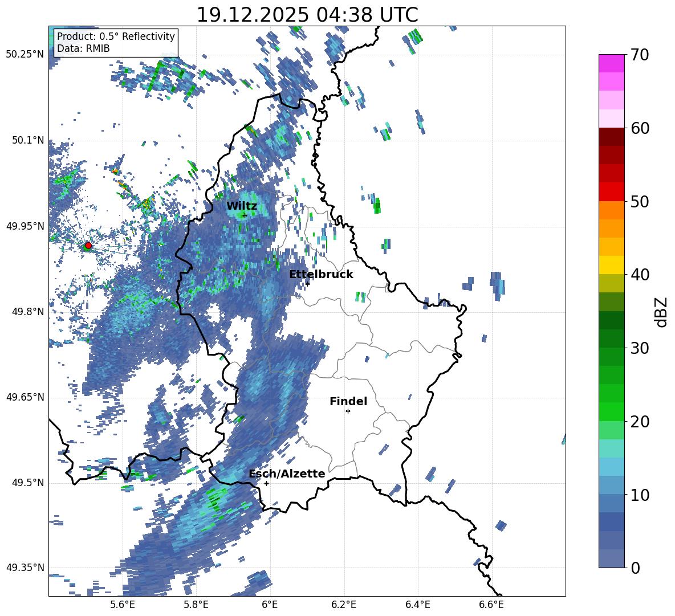Screen dimensions: 675x616
Task: Click the 49.35°N latitude label
Action: click(x=25, y=568)
